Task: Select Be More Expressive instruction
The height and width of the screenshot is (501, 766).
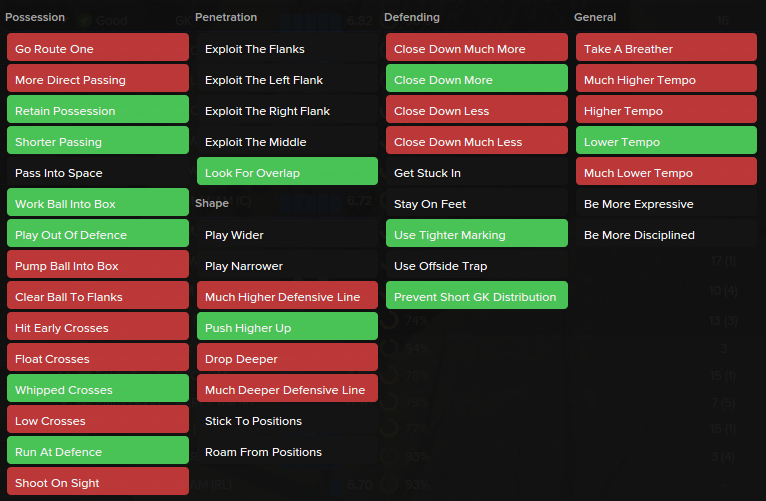Action: tap(666, 204)
